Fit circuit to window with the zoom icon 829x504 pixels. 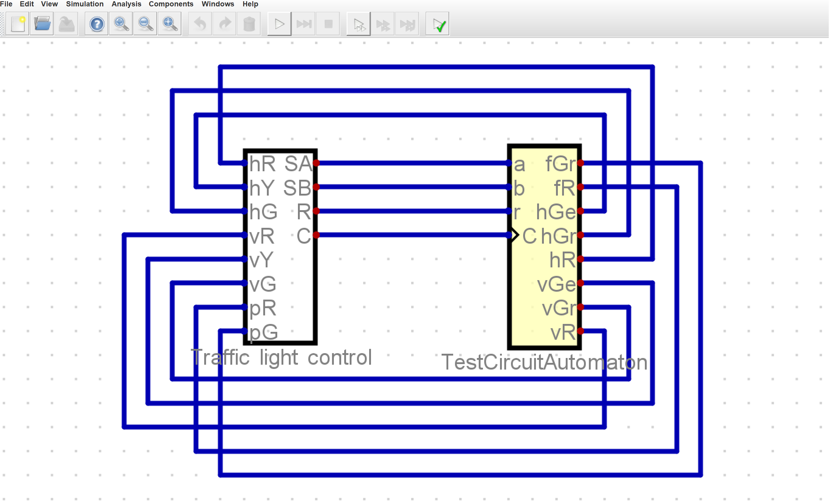coord(170,24)
